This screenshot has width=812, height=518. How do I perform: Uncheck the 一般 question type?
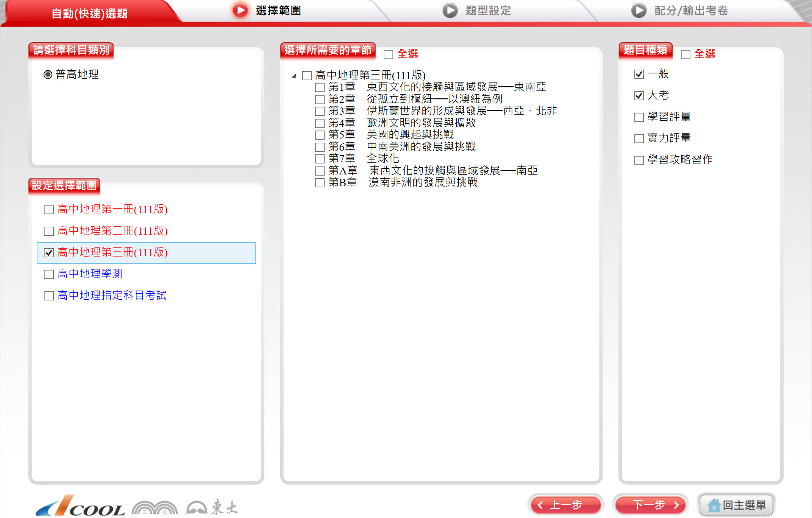(639, 74)
